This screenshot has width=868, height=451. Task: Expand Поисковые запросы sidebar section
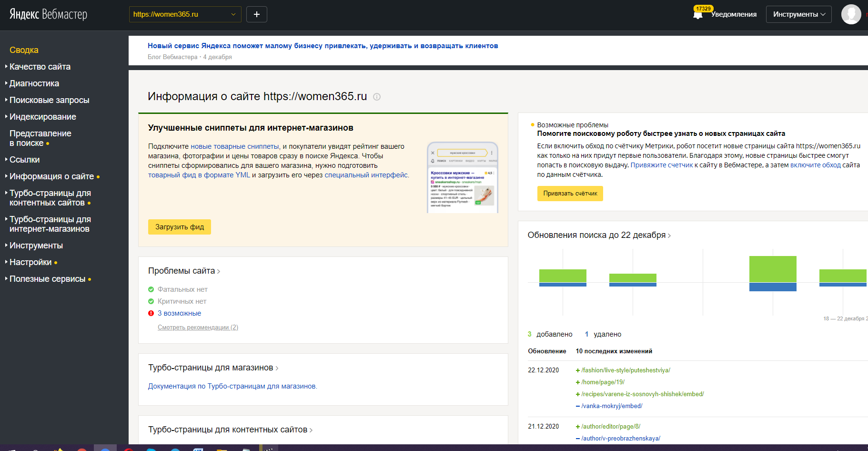[50, 100]
